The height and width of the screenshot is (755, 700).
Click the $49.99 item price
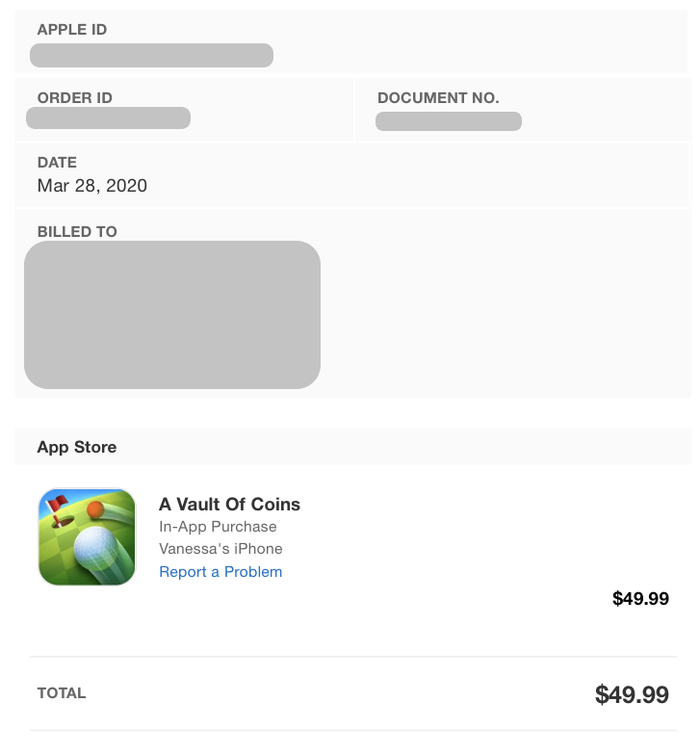tap(640, 599)
